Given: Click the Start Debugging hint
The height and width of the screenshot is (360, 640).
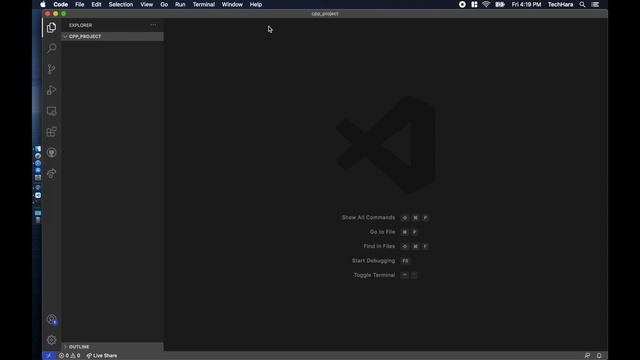Looking at the screenshot, I should click(x=380, y=260).
